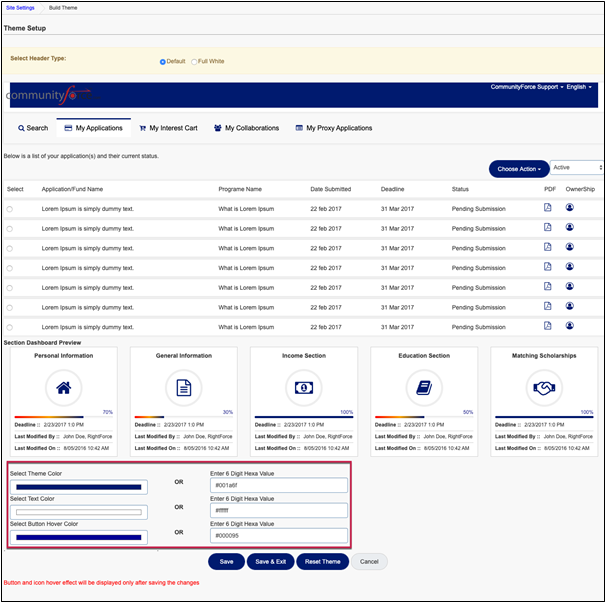Open the My Collaborations tab
This screenshot has width=606, height=604.
click(248, 128)
